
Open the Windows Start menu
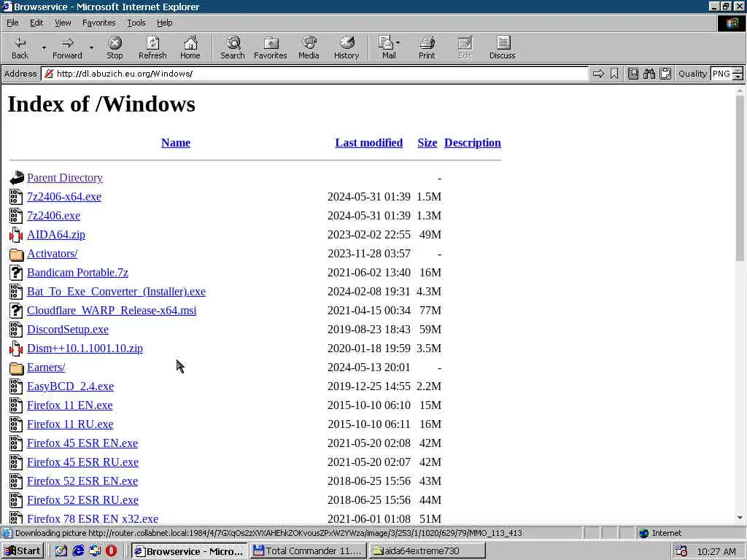coord(23,551)
